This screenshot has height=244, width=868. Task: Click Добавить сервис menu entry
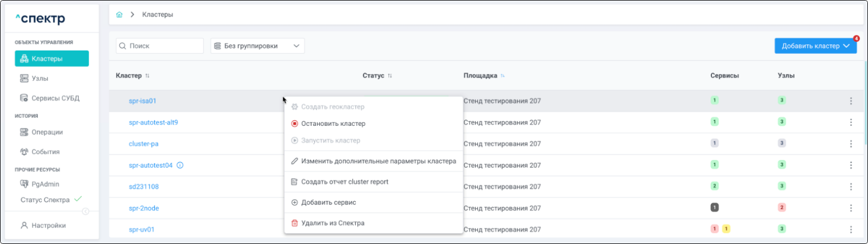pyautogui.click(x=329, y=202)
